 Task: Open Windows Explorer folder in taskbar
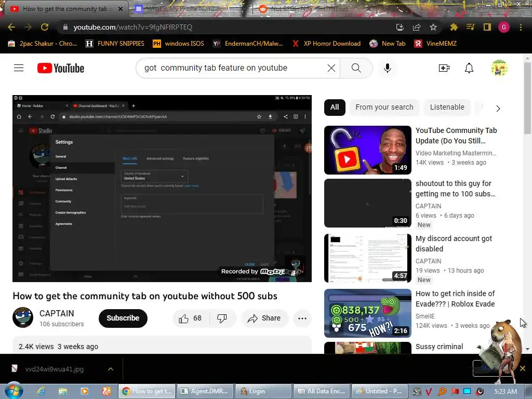(x=63, y=391)
